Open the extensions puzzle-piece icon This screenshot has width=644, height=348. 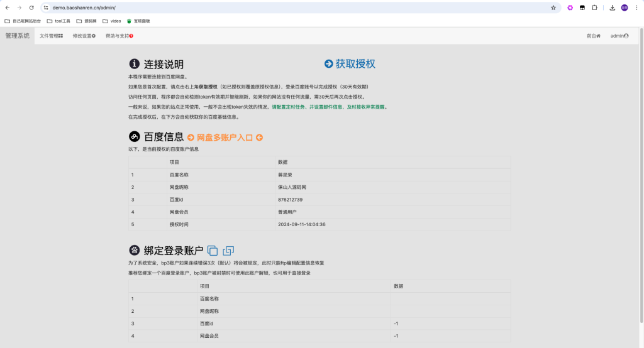coord(594,8)
